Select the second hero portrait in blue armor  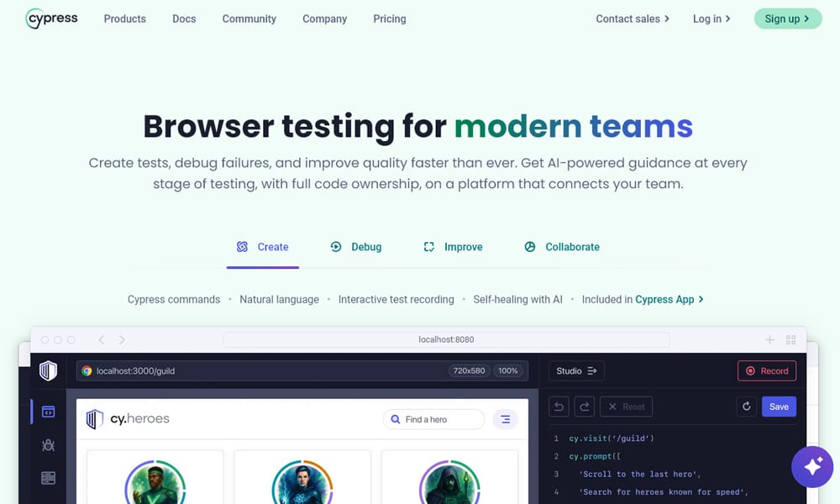(302, 482)
